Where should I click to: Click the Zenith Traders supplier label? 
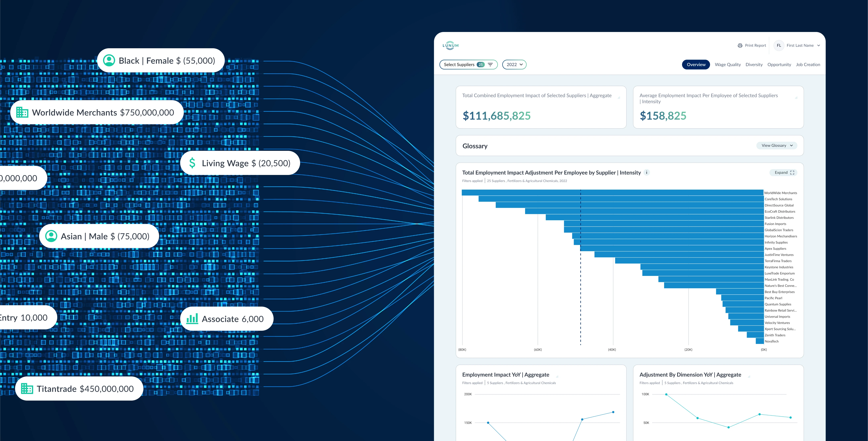(775, 335)
